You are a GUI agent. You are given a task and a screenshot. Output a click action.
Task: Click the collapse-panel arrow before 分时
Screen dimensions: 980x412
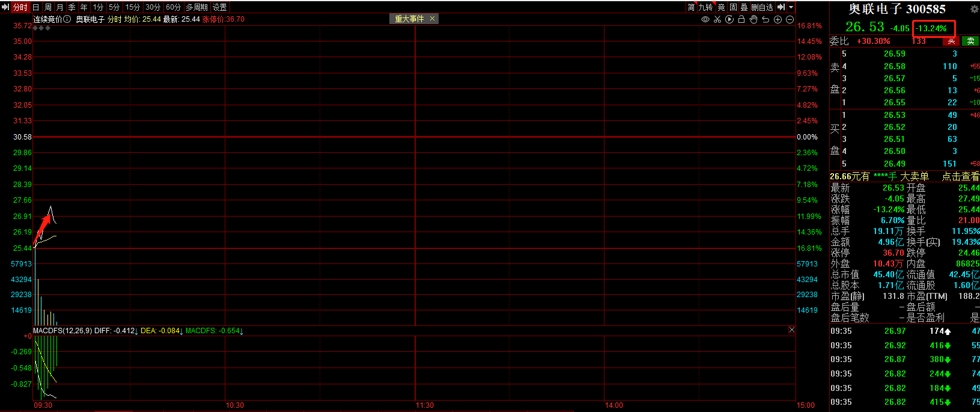click(5, 7)
